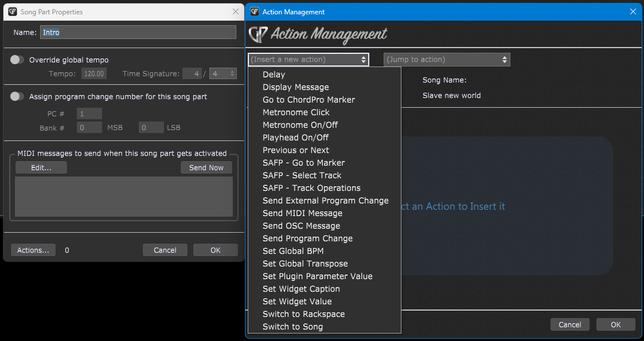Open the Actions dialog

click(x=33, y=250)
